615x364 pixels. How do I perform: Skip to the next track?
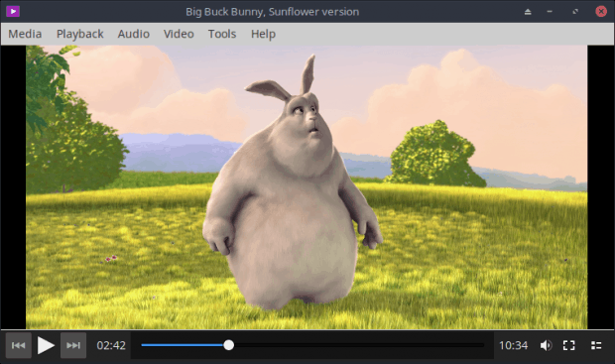[73, 345]
